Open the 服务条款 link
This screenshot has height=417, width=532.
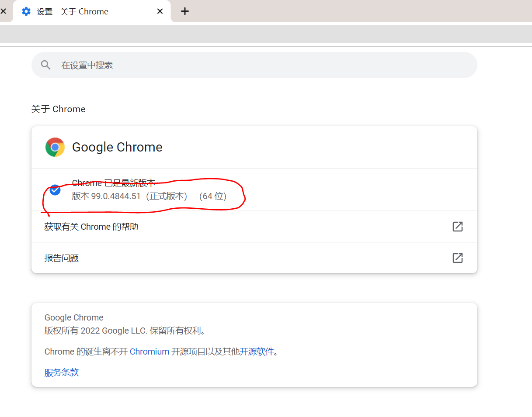coord(62,372)
